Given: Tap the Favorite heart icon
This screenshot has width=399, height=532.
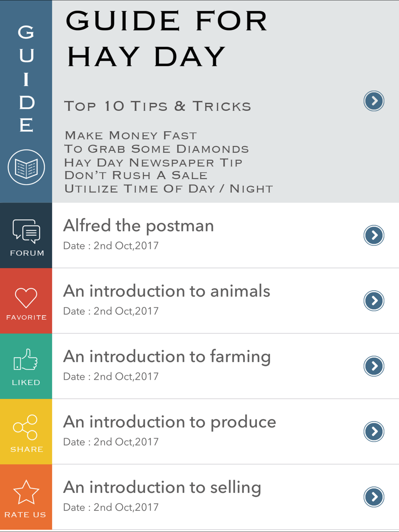Looking at the screenshot, I should tap(26, 298).
